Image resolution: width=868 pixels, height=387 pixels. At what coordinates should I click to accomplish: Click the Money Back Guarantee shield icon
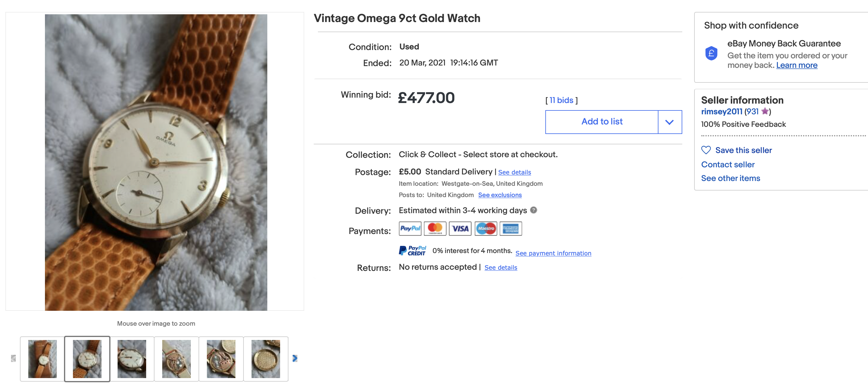(711, 53)
